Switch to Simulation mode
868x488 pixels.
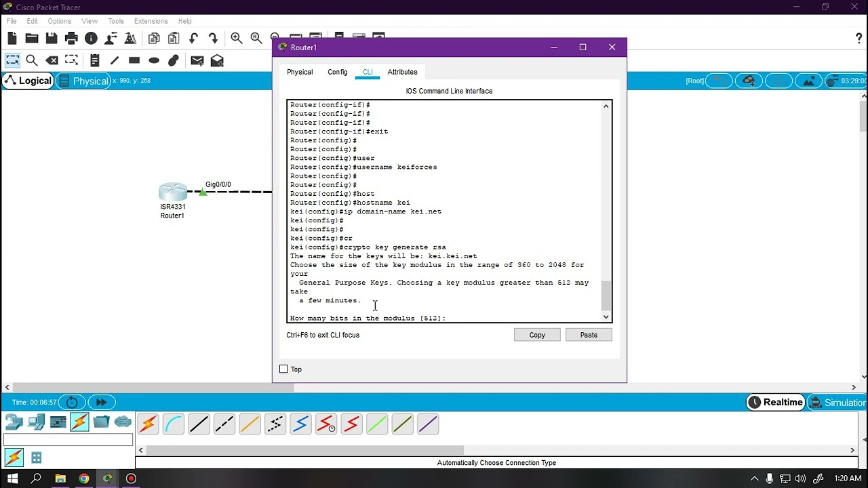tap(838, 403)
